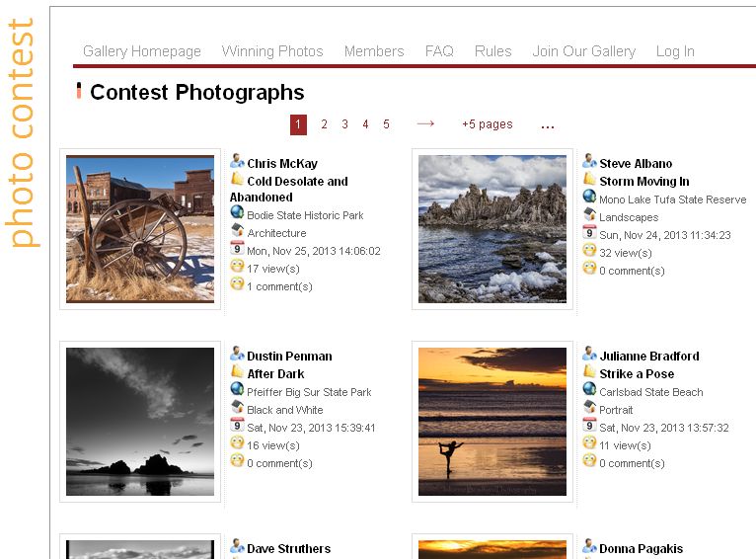Skip ahead using +5 pages link

[x=488, y=124]
